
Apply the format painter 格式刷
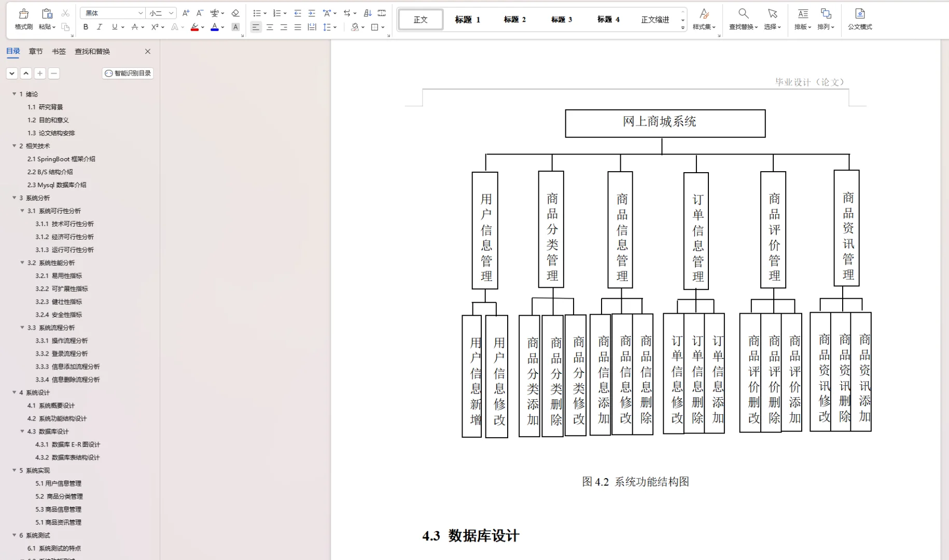click(23, 19)
